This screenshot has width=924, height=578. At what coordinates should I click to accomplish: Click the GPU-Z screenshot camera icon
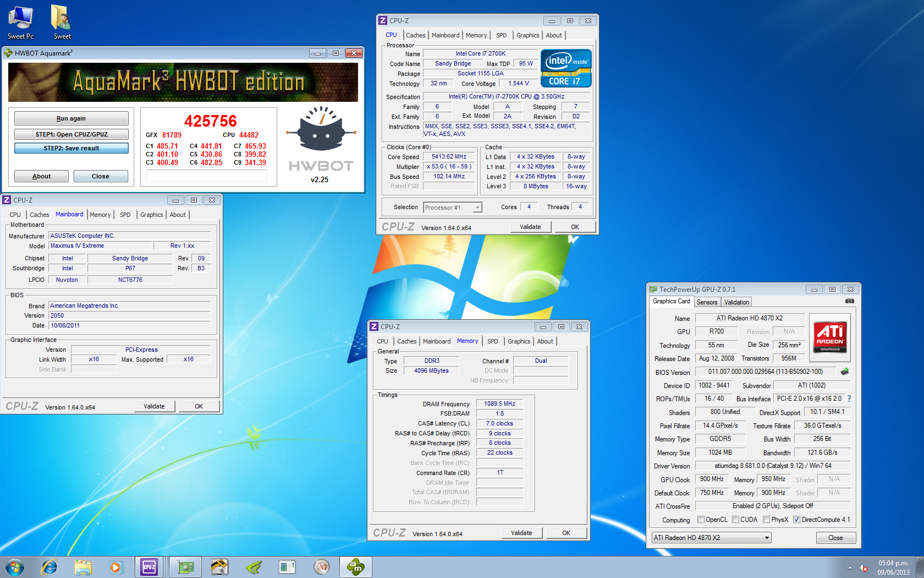(850, 301)
